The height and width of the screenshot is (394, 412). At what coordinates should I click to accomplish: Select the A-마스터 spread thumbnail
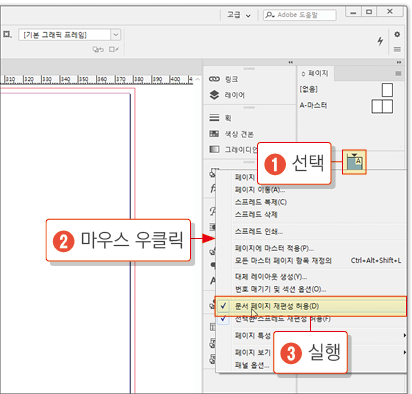tap(382, 107)
